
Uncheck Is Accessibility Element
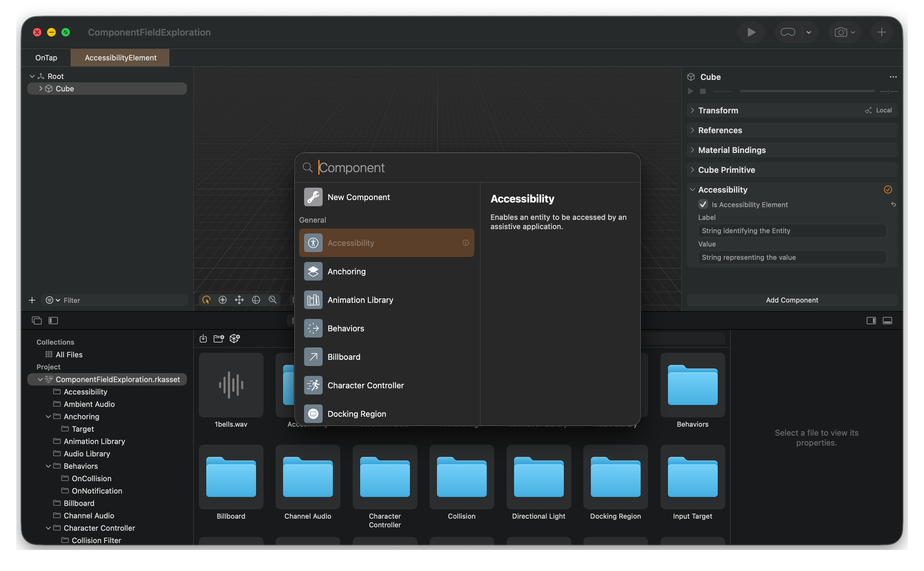(703, 204)
